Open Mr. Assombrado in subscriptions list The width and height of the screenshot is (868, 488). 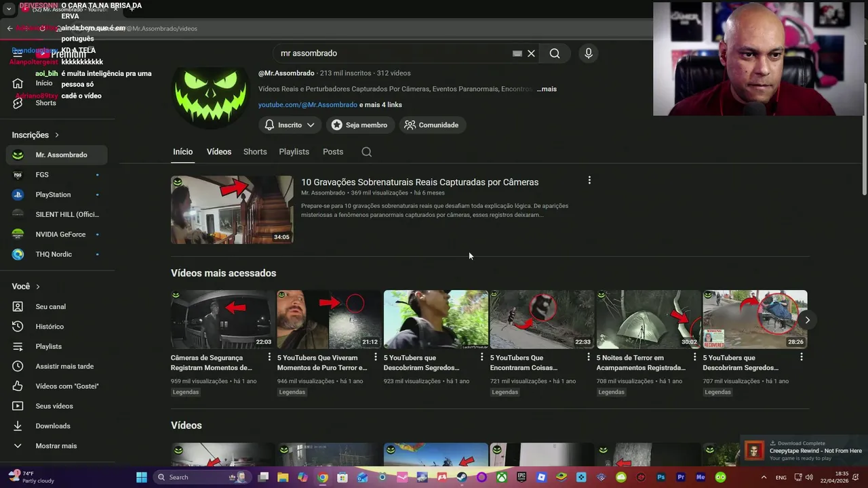(56, 155)
